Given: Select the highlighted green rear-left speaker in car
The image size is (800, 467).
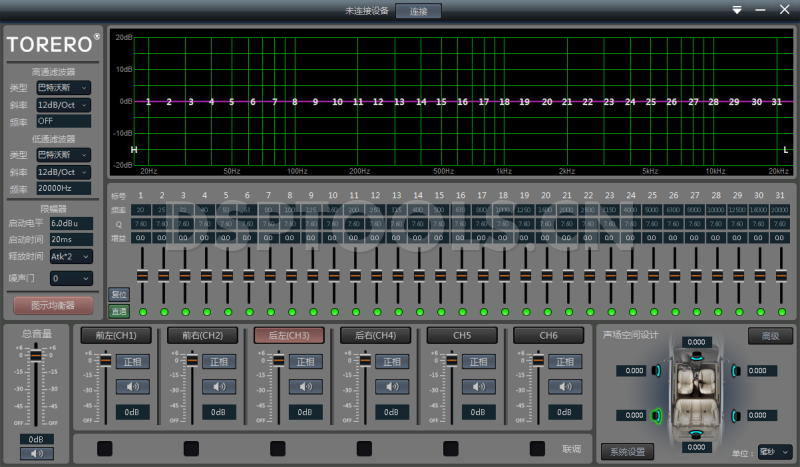Looking at the screenshot, I should 654,415.
